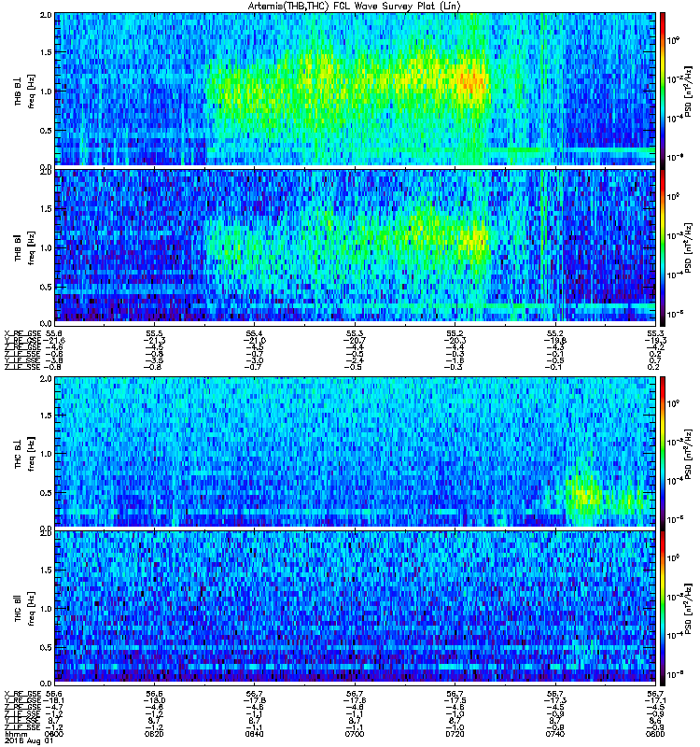Viewport: 700px width, 747px height.
Task: Click the 'PSD [nT²/Hz]' label beside THB B∥ panel
Action: tap(688, 248)
